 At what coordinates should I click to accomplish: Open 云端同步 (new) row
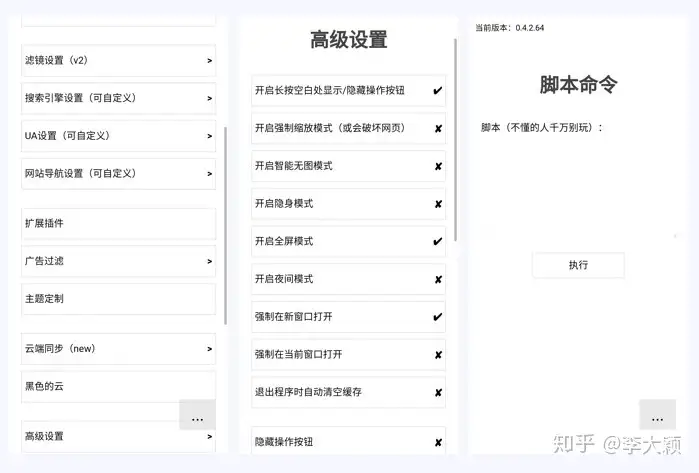click(x=119, y=349)
